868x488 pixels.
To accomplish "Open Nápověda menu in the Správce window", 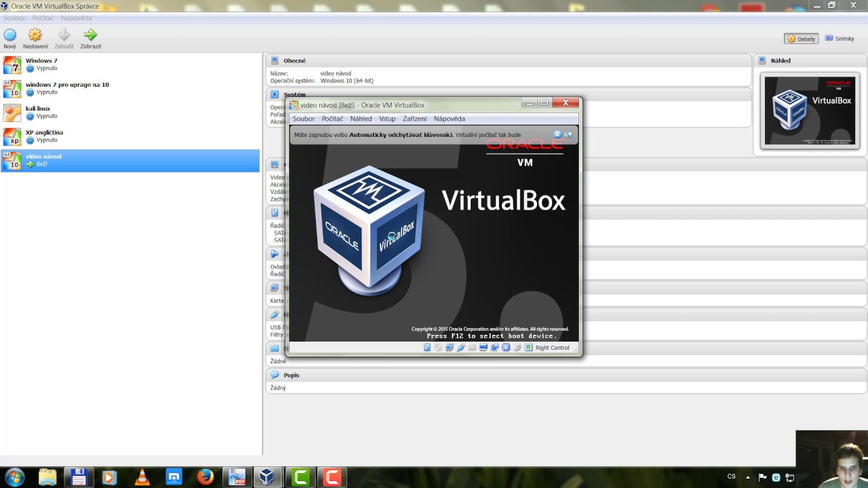I will pyautogui.click(x=76, y=18).
